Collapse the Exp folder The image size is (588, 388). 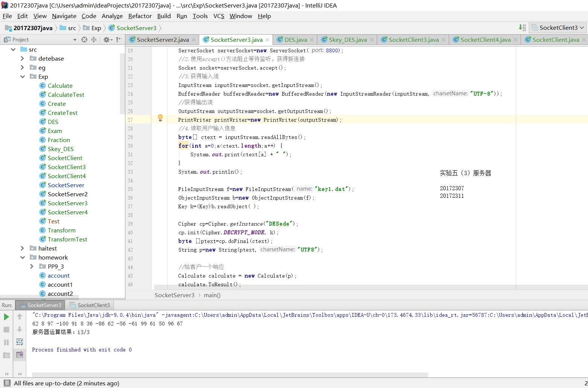pyautogui.click(x=22, y=76)
